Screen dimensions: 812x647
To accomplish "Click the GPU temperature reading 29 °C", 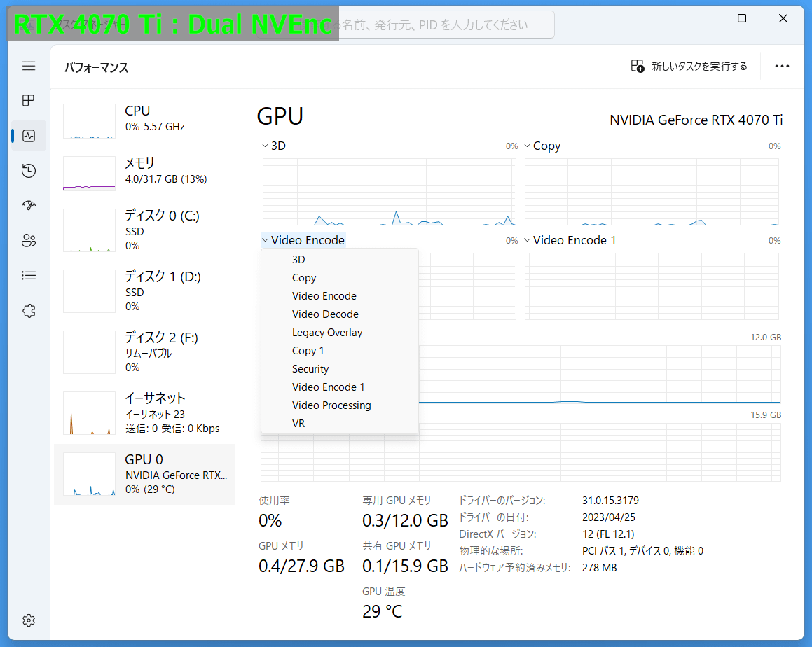I will (x=382, y=611).
